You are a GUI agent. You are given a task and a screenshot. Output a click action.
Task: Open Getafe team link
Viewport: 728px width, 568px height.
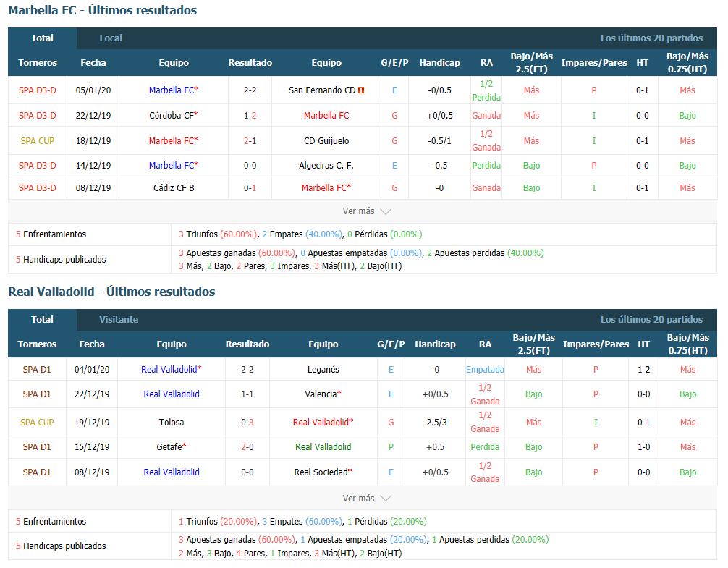(172, 447)
